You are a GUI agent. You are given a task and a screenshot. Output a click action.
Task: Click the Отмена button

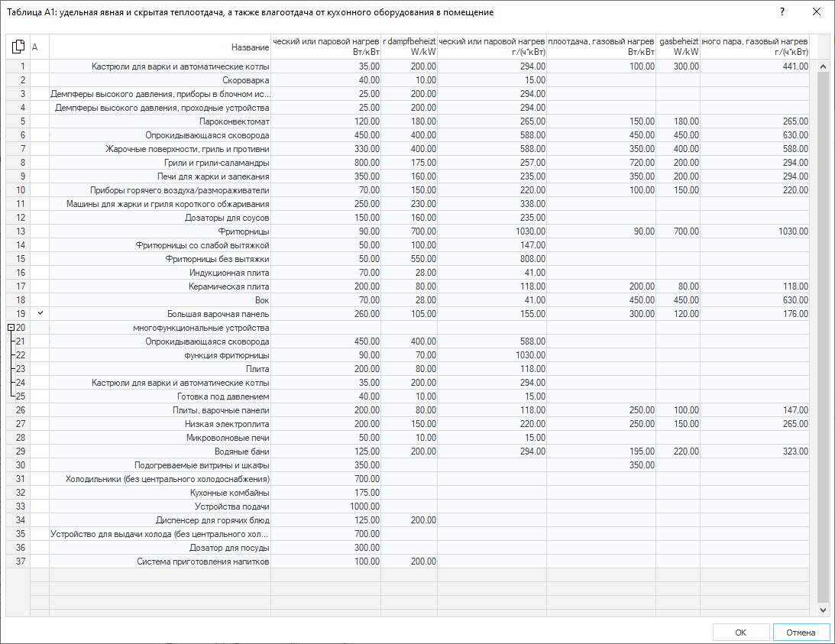coord(801,633)
